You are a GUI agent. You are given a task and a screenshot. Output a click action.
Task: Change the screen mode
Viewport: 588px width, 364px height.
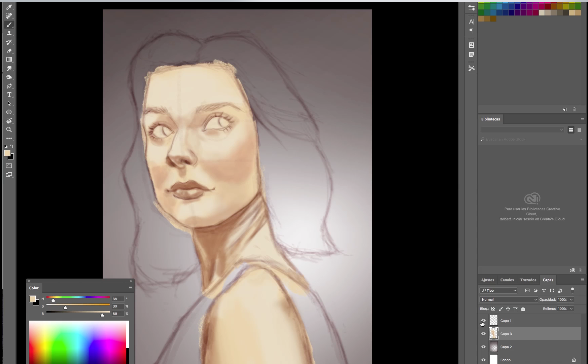(9, 175)
